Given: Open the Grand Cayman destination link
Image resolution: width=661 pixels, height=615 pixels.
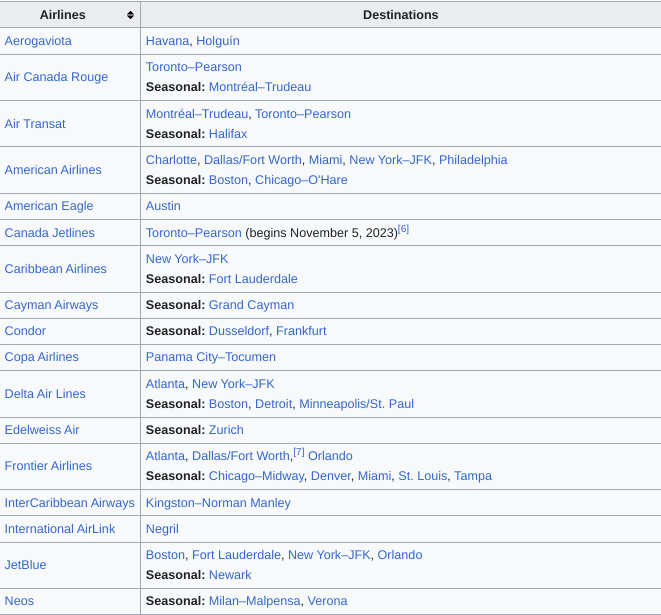Looking at the screenshot, I should coord(251,305).
